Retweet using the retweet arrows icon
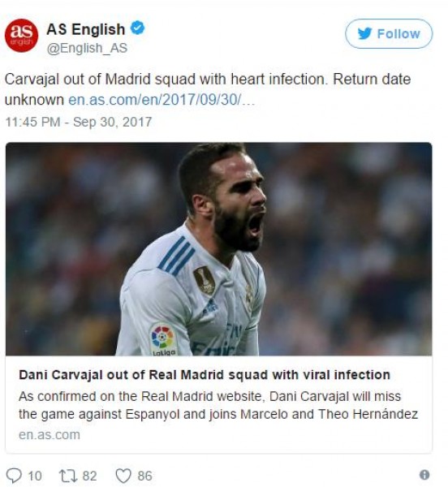448x487 pixels. click(68, 476)
